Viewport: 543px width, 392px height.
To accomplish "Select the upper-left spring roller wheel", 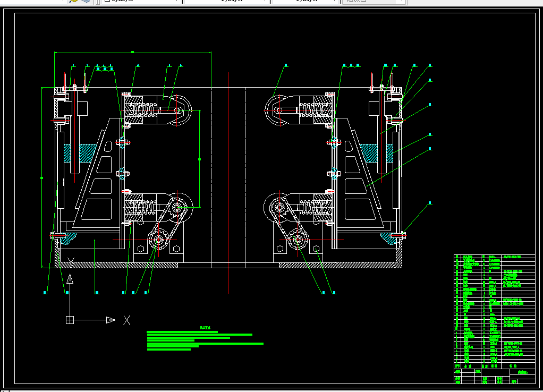I will point(176,110).
